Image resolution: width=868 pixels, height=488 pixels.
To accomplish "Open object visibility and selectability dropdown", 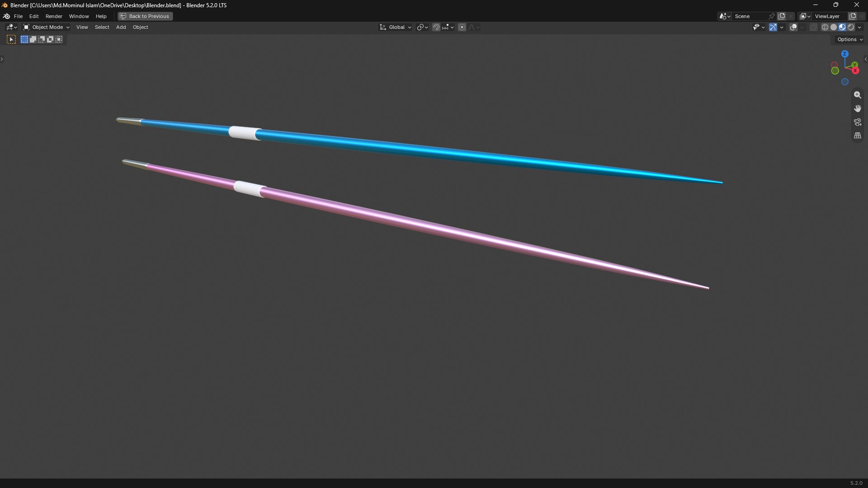I will pos(759,27).
